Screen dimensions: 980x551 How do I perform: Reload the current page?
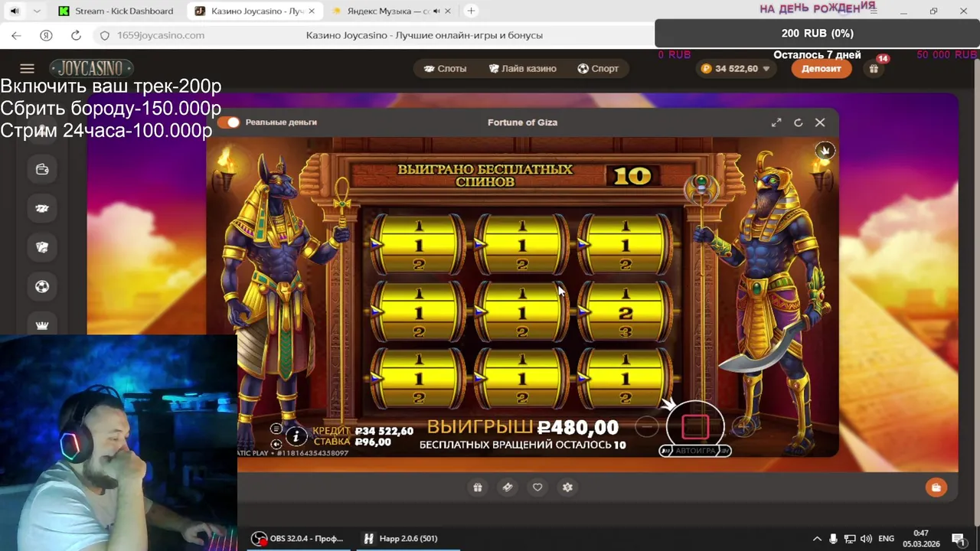click(x=76, y=35)
